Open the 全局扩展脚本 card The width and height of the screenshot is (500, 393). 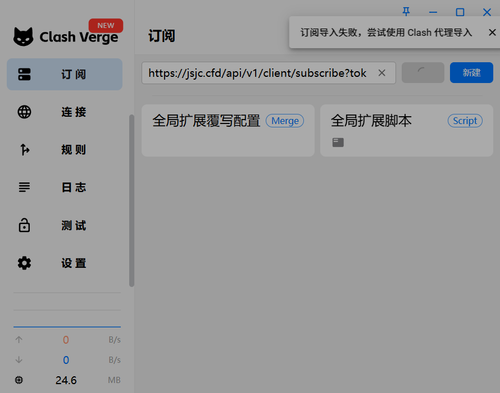pyautogui.click(x=406, y=130)
